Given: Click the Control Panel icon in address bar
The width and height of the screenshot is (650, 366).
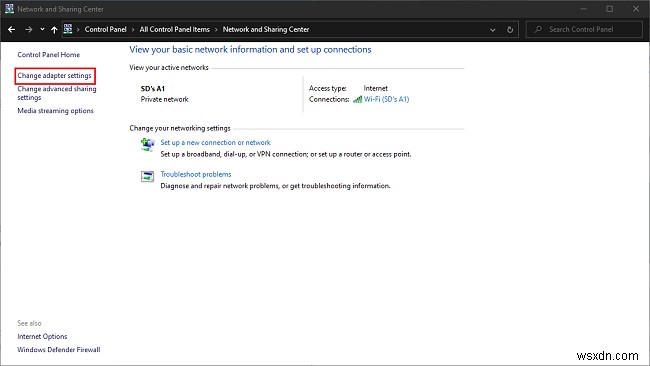Looking at the screenshot, I should [x=68, y=29].
